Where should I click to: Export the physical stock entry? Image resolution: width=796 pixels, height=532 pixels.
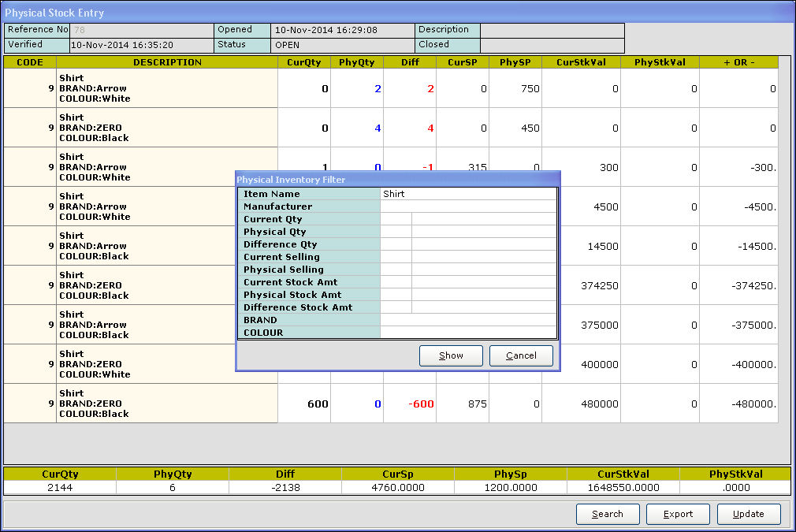click(678, 514)
